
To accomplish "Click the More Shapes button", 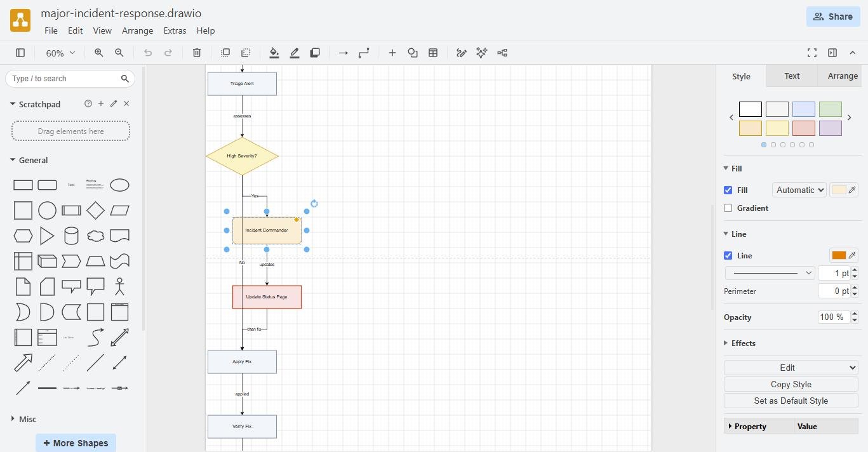I will 76,442.
